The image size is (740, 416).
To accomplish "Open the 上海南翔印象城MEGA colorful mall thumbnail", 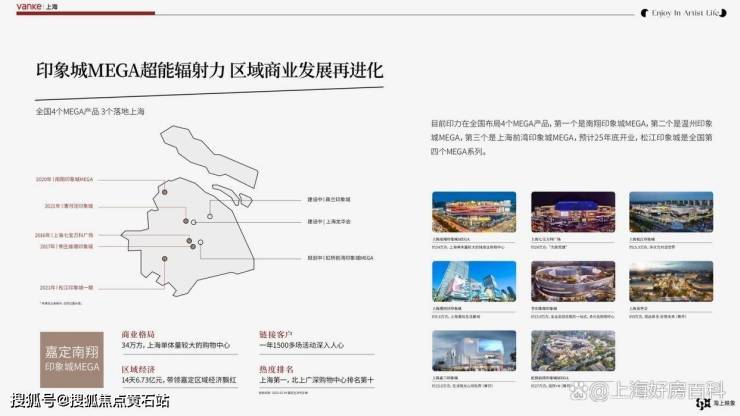I will tap(474, 212).
